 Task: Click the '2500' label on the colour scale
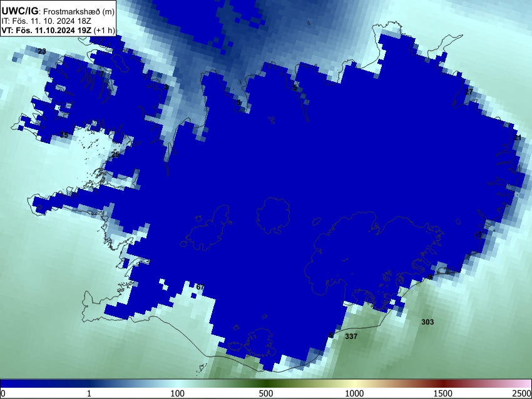[x=523, y=393]
